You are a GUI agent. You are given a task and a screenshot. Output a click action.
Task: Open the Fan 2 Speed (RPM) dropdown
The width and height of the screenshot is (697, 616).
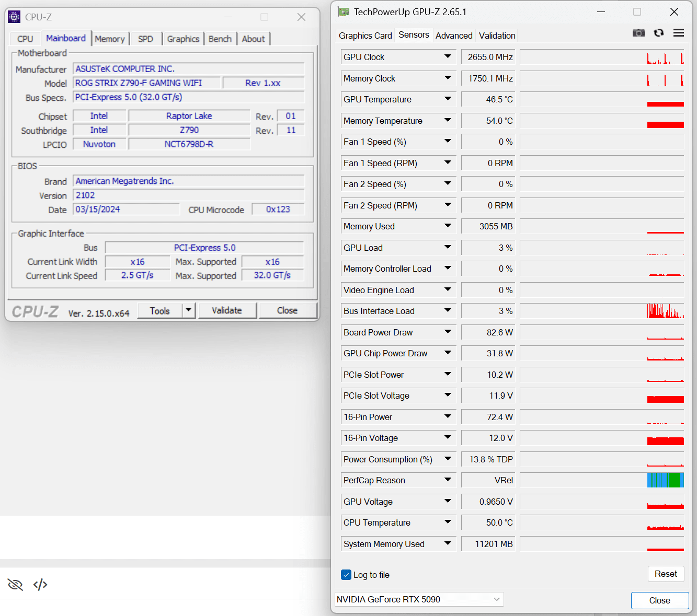point(448,205)
